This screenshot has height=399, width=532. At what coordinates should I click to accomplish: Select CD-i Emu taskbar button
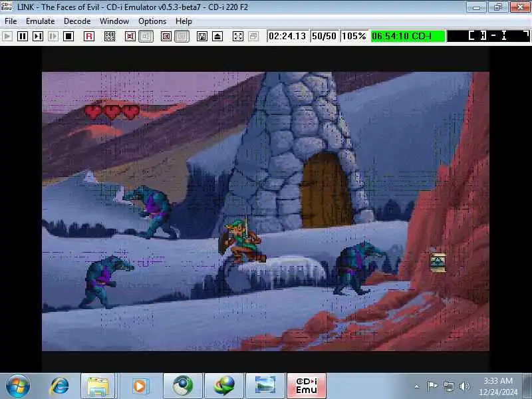click(307, 386)
